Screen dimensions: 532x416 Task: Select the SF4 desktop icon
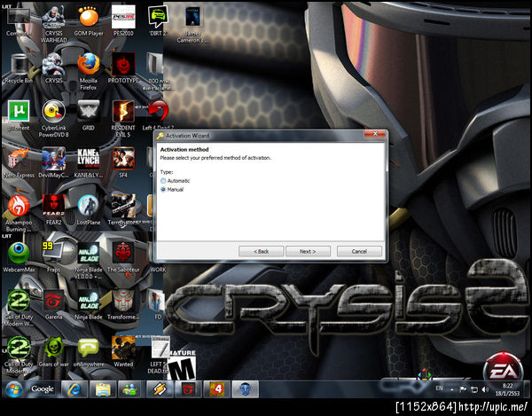(x=123, y=163)
